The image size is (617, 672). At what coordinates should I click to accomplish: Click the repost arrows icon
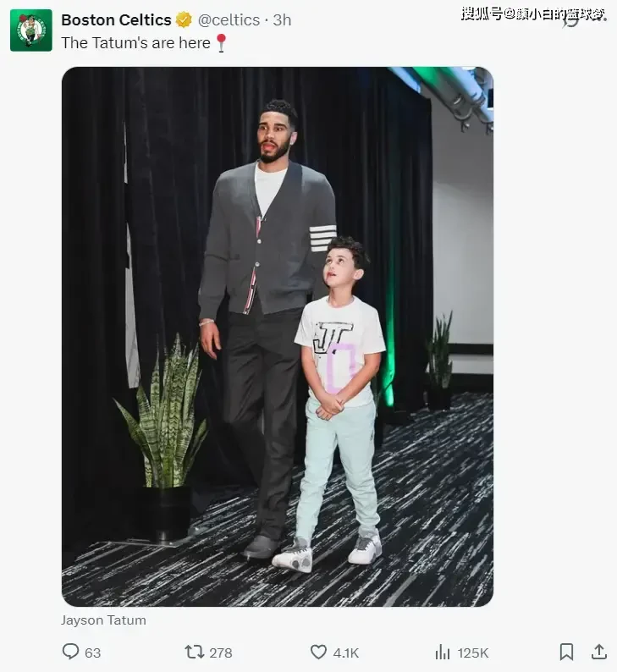pyautogui.click(x=194, y=653)
